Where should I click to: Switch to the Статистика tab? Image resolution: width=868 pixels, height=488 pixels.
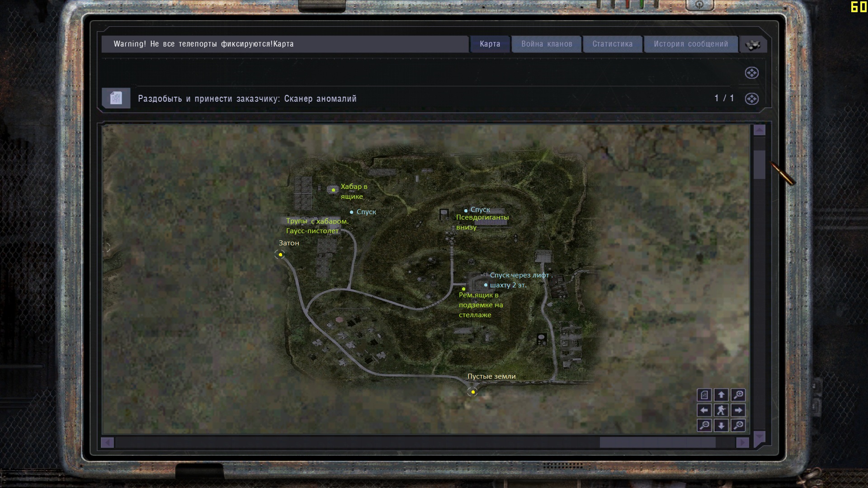pos(612,44)
